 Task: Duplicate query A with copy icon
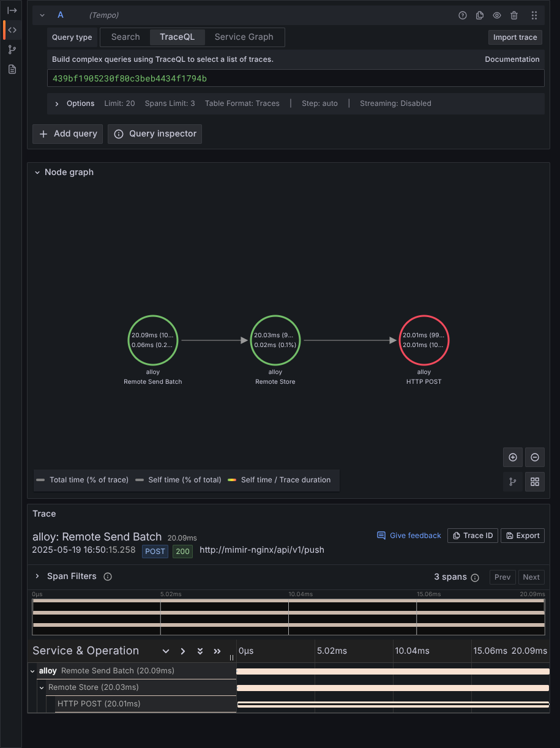pos(480,15)
